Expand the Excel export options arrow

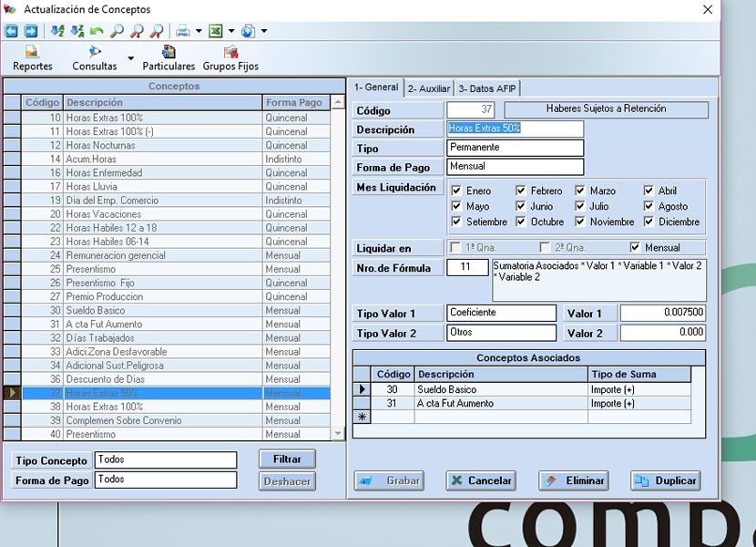click(x=231, y=31)
